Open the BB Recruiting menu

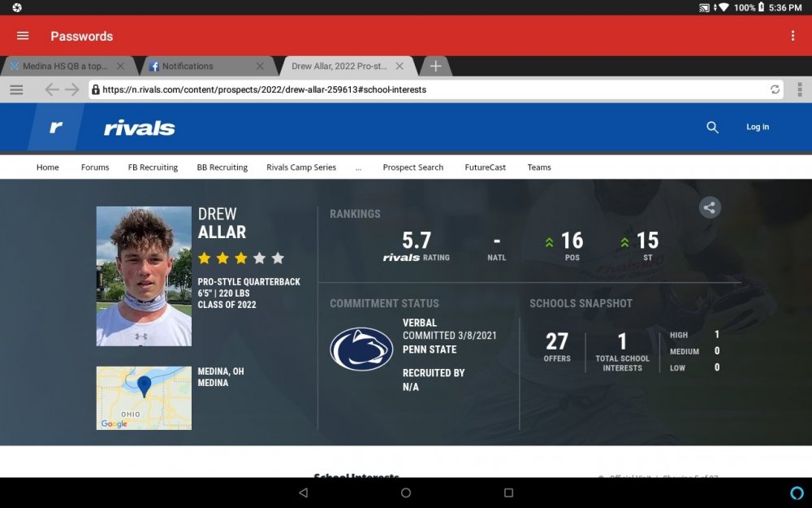point(222,167)
